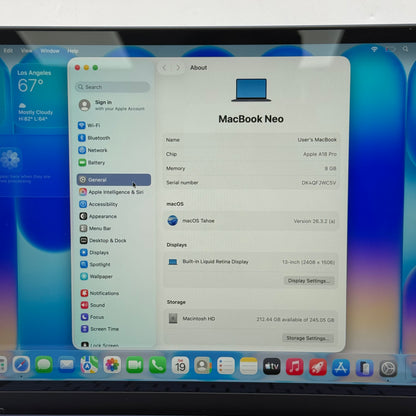The width and height of the screenshot is (416, 416).
Task: Open the red rocket app in Dock
Action: point(318,367)
